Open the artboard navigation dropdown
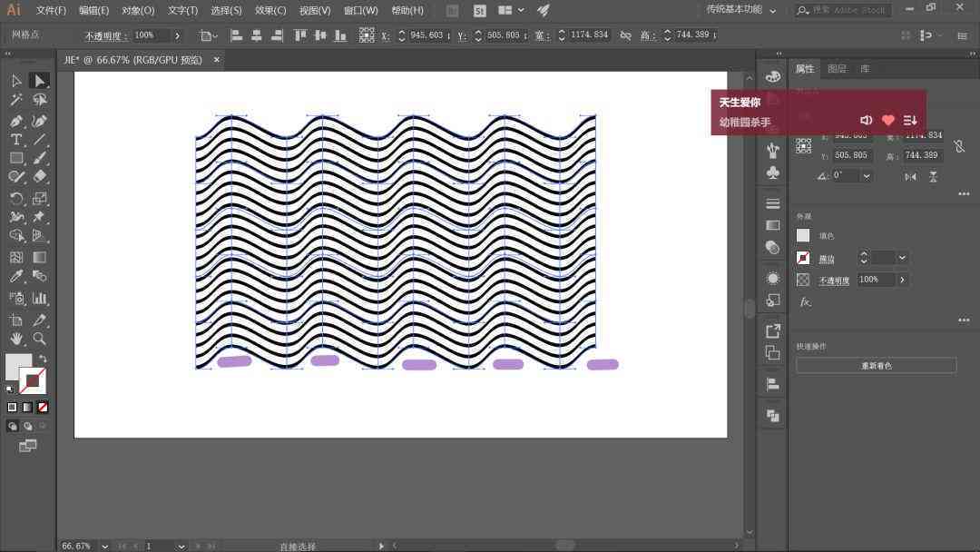 [x=181, y=547]
